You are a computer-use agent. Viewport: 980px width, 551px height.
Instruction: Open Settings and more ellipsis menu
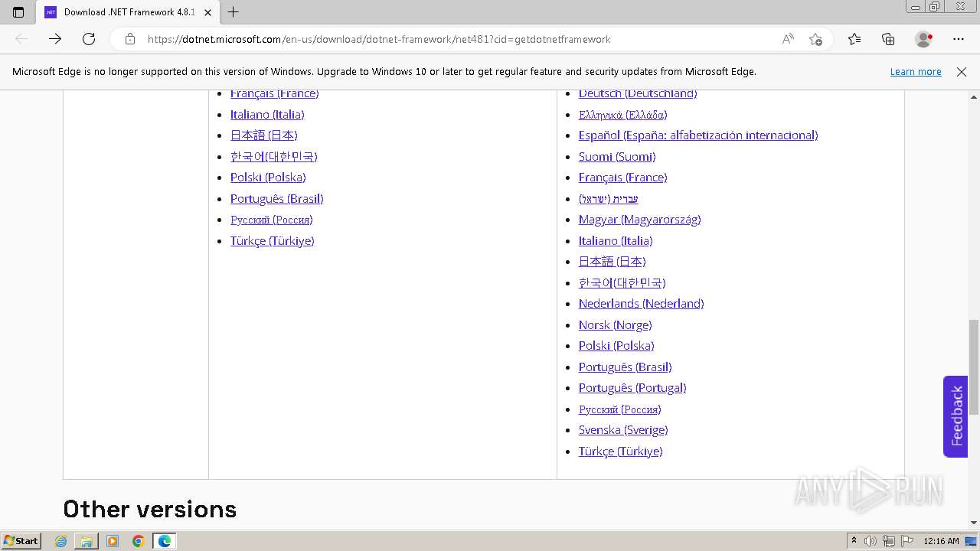pyautogui.click(x=959, y=39)
